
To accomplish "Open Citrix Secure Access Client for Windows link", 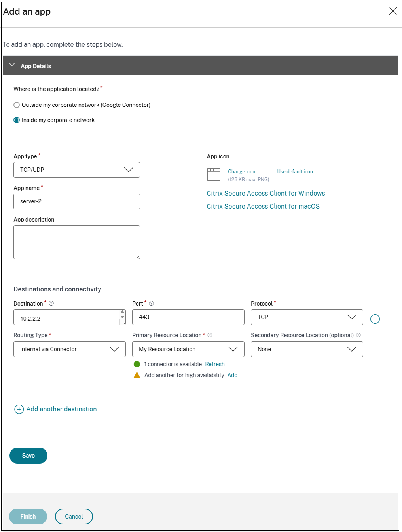I will [x=266, y=193].
